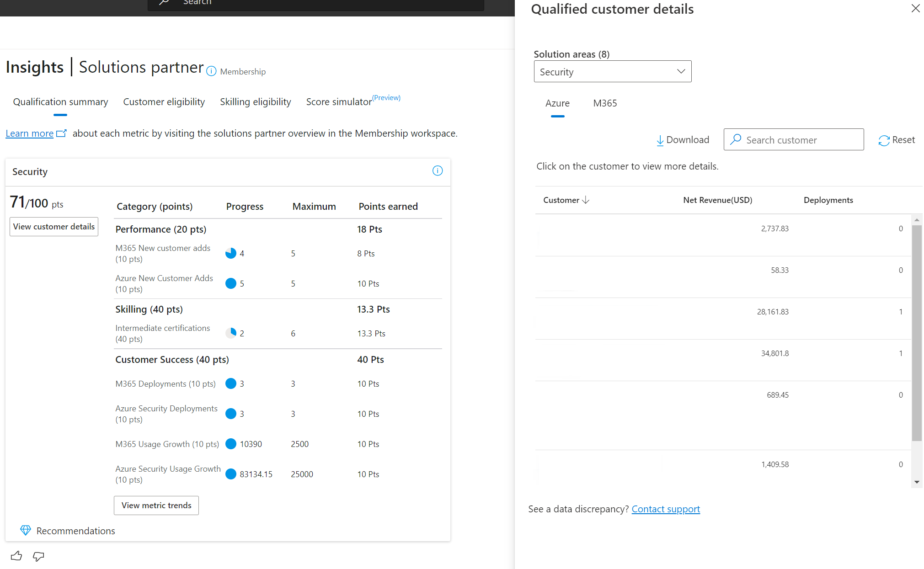The image size is (924, 569).
Task: Switch to the Customer eligibility tab
Action: tap(164, 101)
